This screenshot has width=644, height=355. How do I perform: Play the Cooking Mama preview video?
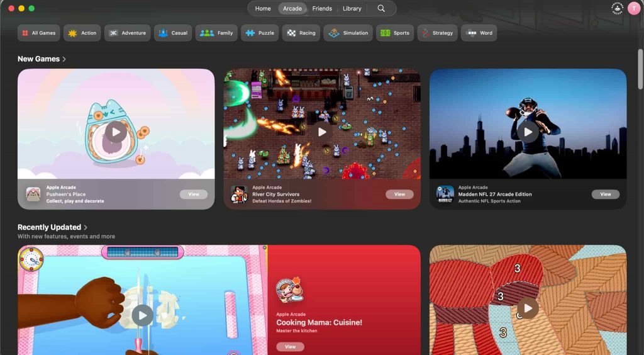coord(143,315)
